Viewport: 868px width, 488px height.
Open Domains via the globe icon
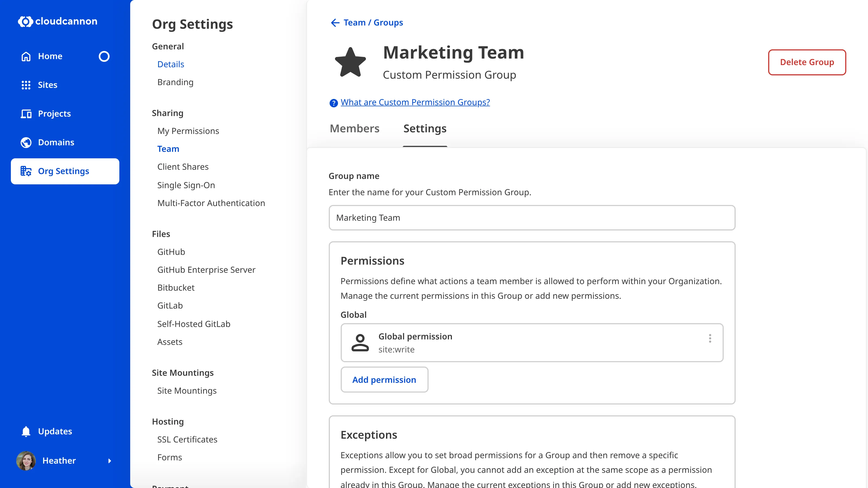(26, 142)
